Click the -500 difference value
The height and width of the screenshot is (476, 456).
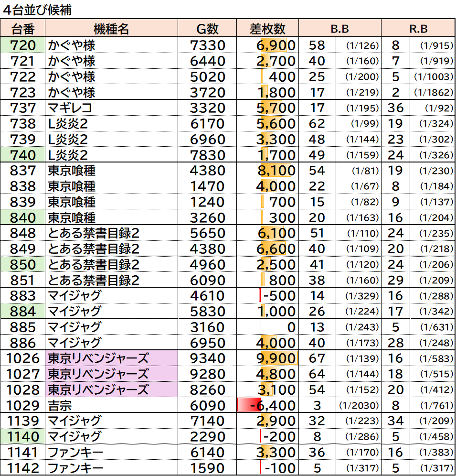279,296
